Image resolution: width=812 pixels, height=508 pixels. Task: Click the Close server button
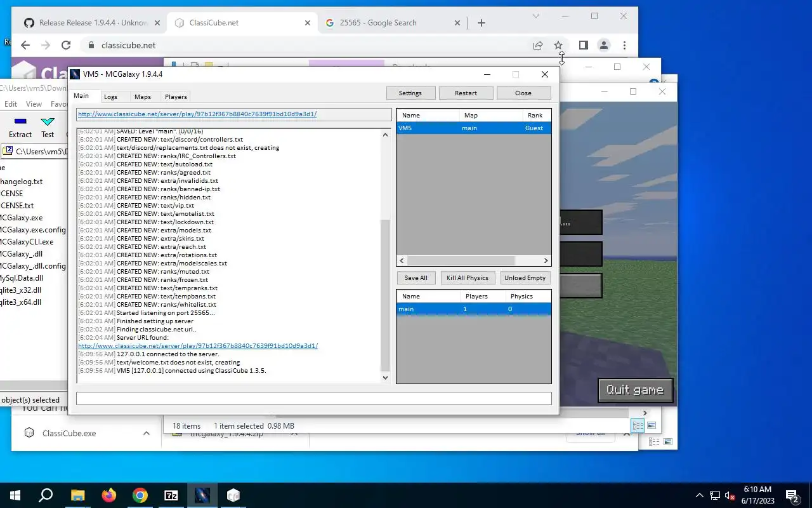(x=523, y=93)
